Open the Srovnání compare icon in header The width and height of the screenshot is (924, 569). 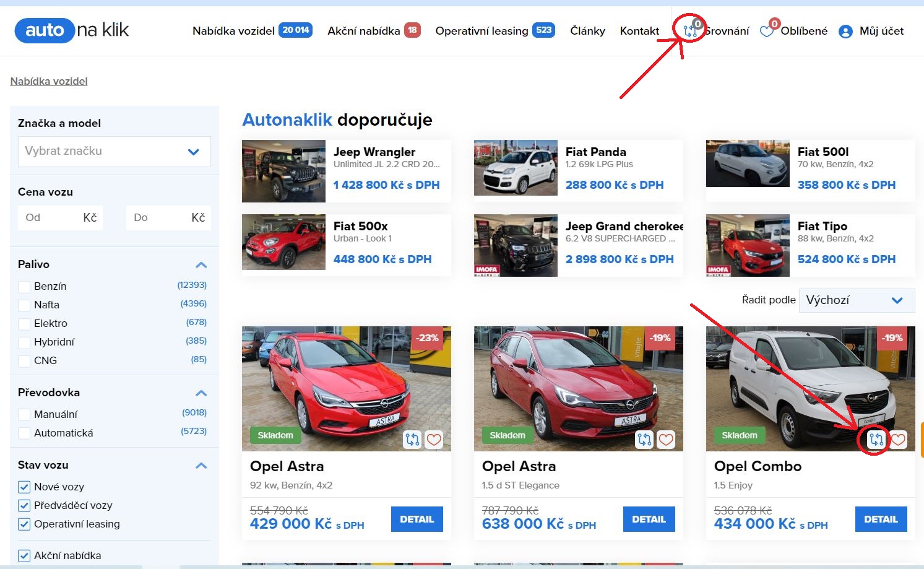click(x=690, y=30)
